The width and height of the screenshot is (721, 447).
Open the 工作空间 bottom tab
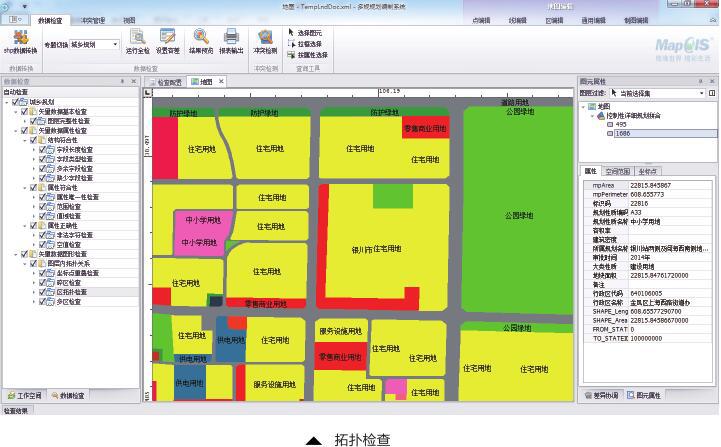(x=25, y=395)
